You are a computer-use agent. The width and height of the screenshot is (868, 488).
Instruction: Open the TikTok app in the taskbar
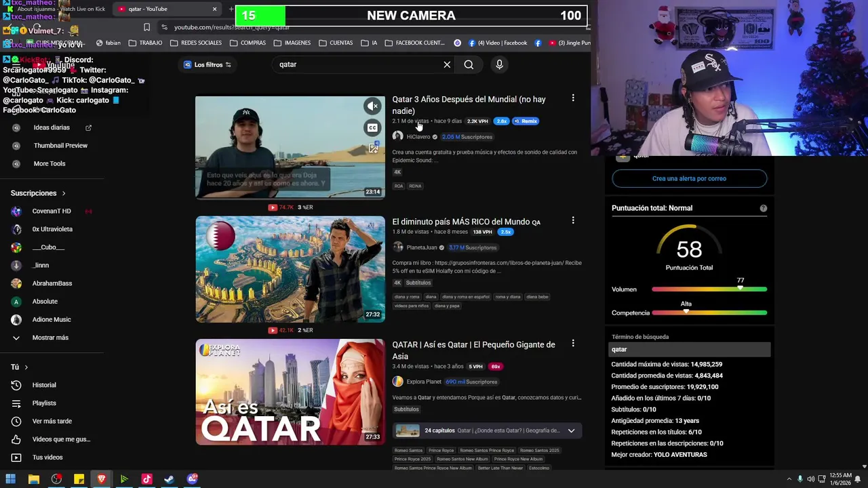[x=146, y=479]
